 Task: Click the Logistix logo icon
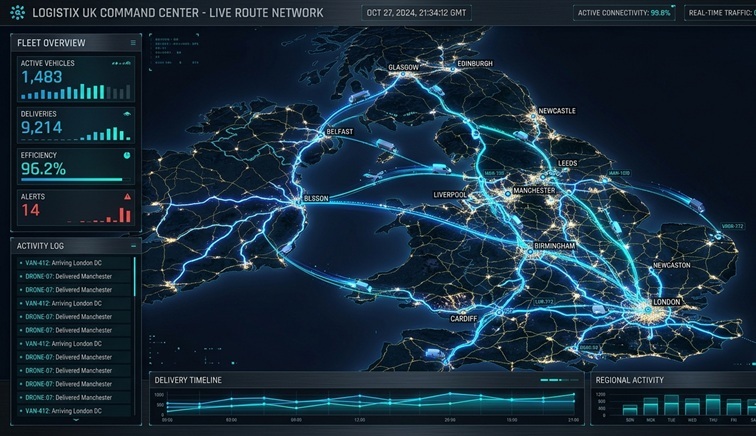point(19,12)
